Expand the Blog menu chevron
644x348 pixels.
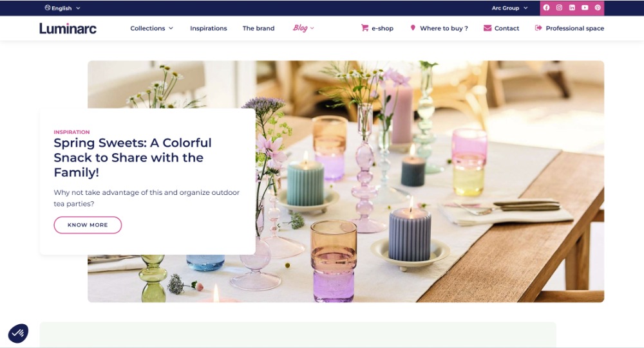[312, 28]
